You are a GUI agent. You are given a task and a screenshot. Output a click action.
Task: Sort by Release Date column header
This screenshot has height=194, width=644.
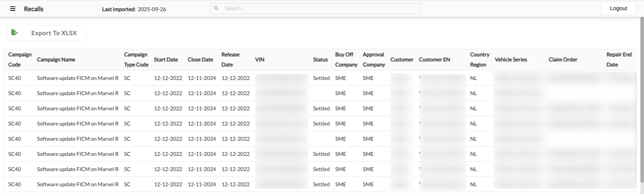[x=230, y=59]
